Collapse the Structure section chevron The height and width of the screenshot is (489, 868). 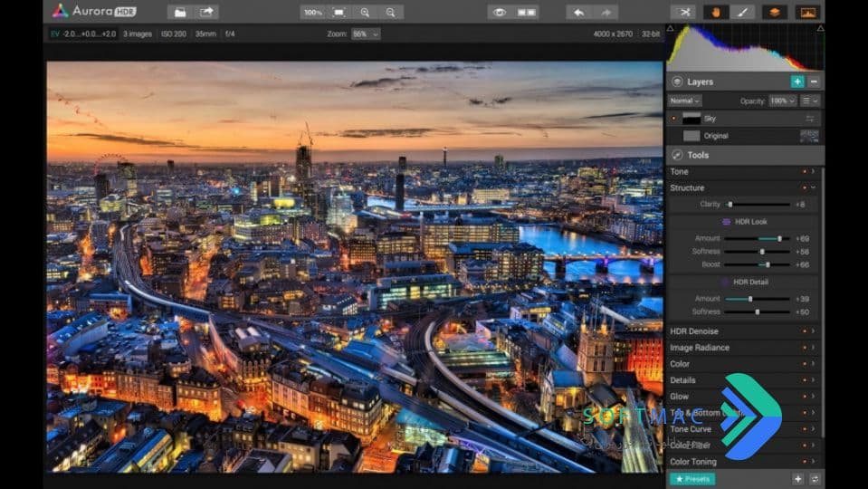click(x=813, y=187)
